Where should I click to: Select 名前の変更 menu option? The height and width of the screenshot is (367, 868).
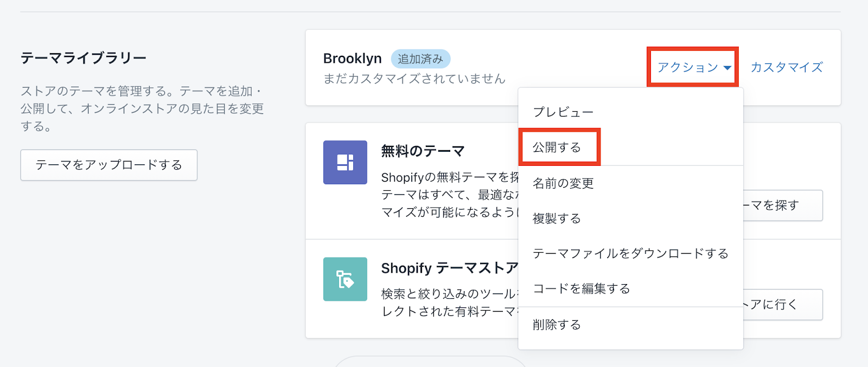(x=563, y=183)
